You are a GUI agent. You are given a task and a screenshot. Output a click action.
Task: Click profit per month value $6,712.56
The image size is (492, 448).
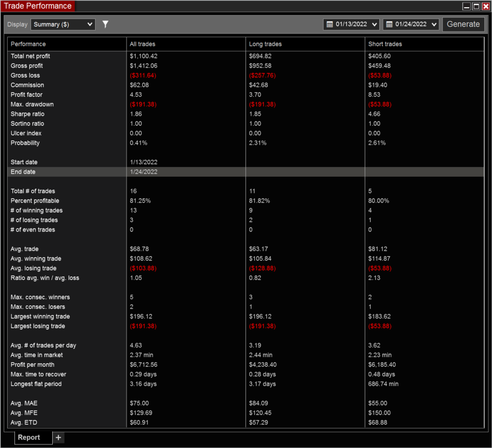(x=144, y=365)
